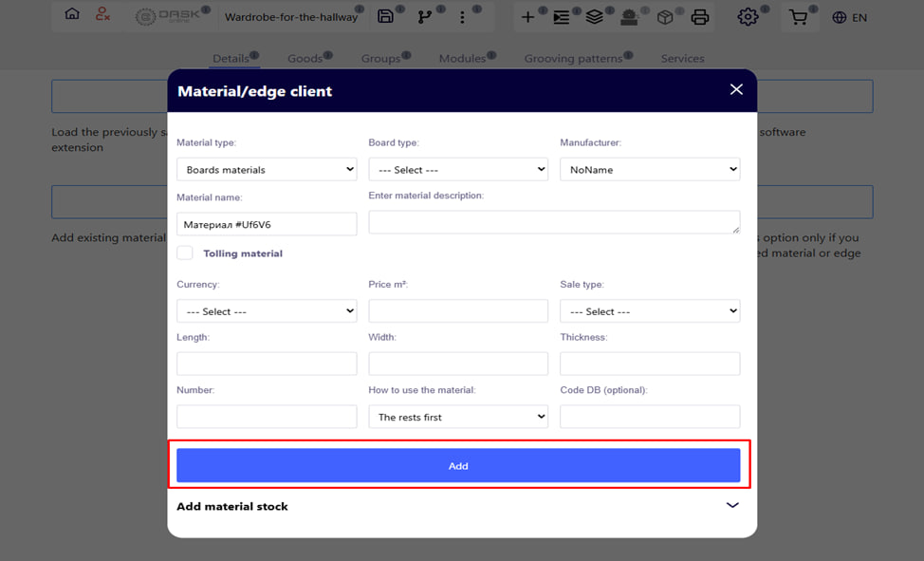Open the shopping cart icon
Image resolution: width=924 pixels, height=561 pixels.
click(799, 17)
